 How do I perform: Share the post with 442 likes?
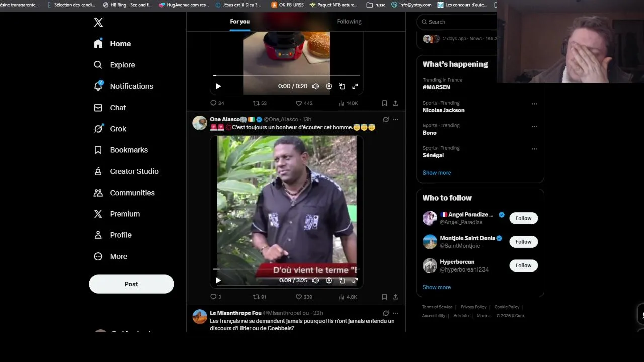[x=395, y=103]
